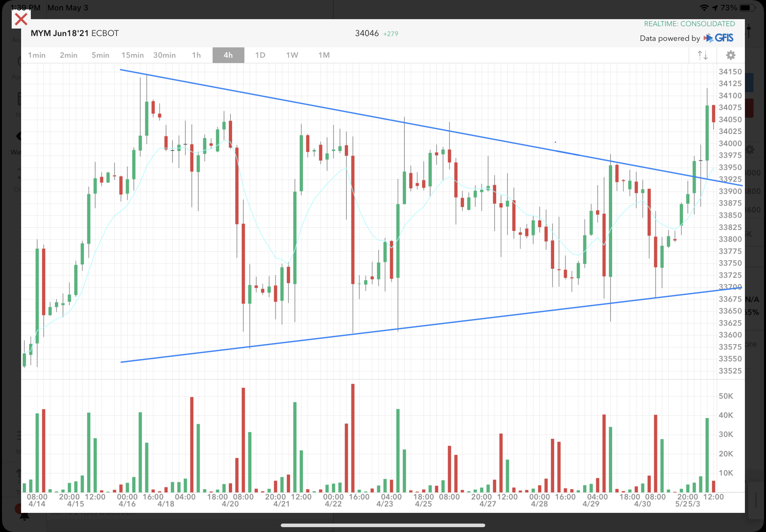This screenshot has height=532, width=766.
Task: Switch chart to 5min candles
Action: click(100, 55)
